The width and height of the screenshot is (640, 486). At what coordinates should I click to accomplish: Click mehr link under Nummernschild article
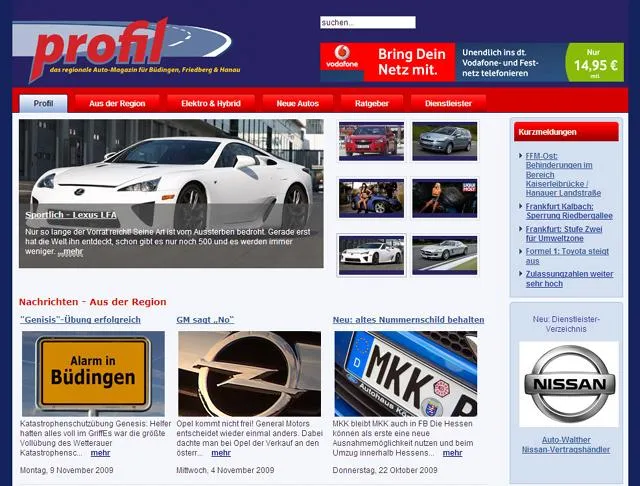tap(452, 453)
